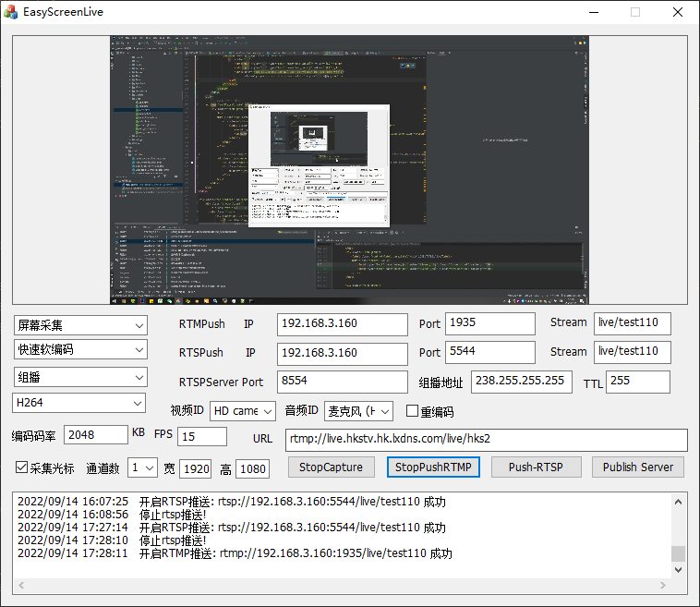This screenshot has height=607, width=700.
Task: Focus the FPS 15 field
Action: click(x=202, y=436)
